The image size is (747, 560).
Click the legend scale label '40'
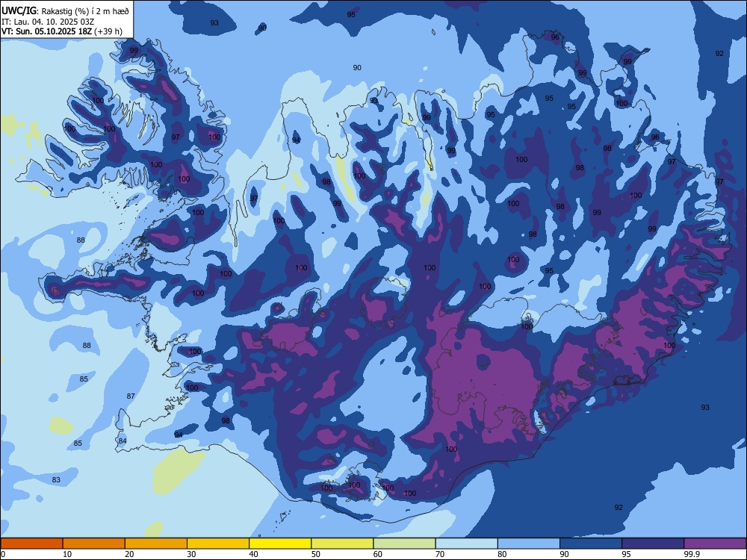(x=253, y=554)
